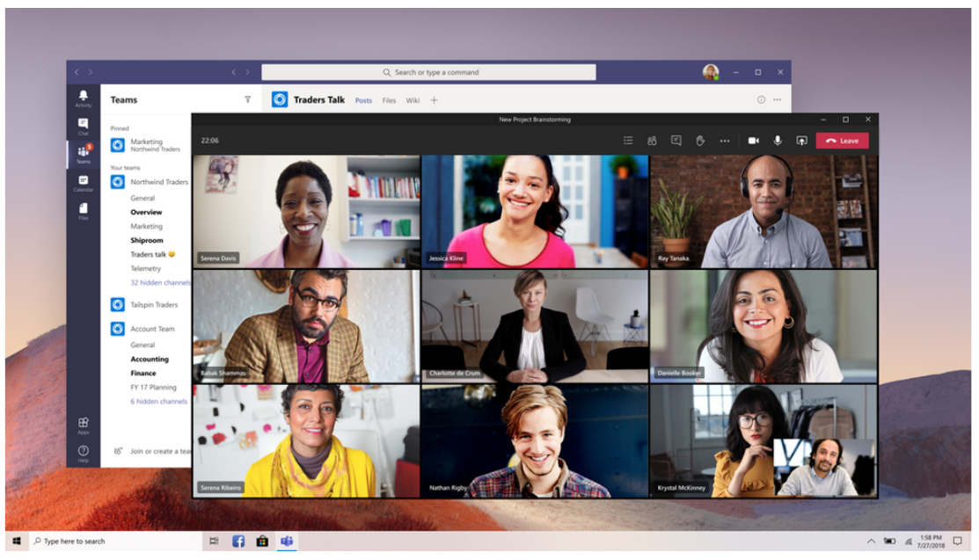This screenshot has width=979, height=560.
Task: Select Serena Davis video tile
Action: tap(306, 212)
